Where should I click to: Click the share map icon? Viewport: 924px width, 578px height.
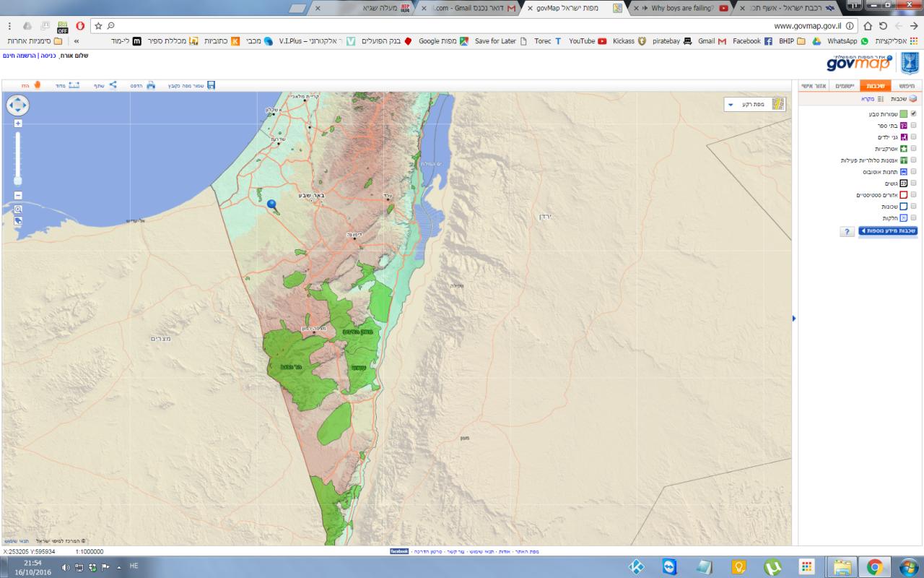tap(113, 85)
